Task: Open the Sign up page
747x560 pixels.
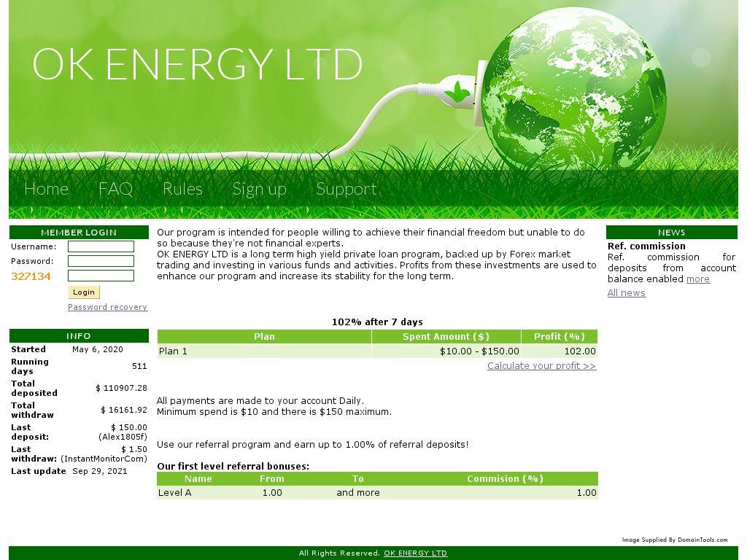Action: [259, 190]
